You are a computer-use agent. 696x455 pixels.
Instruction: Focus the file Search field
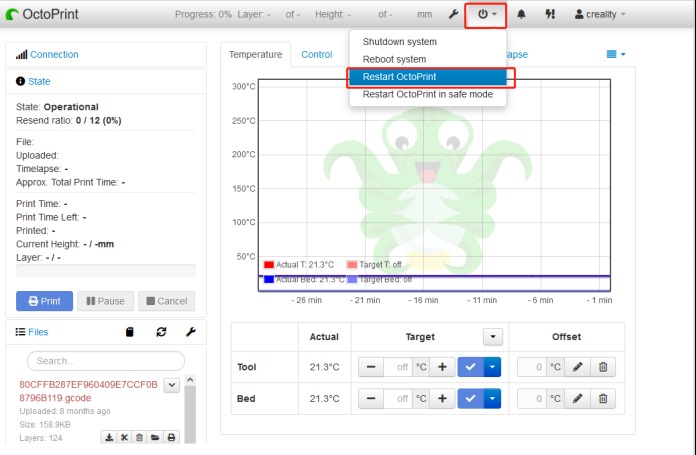[106, 361]
